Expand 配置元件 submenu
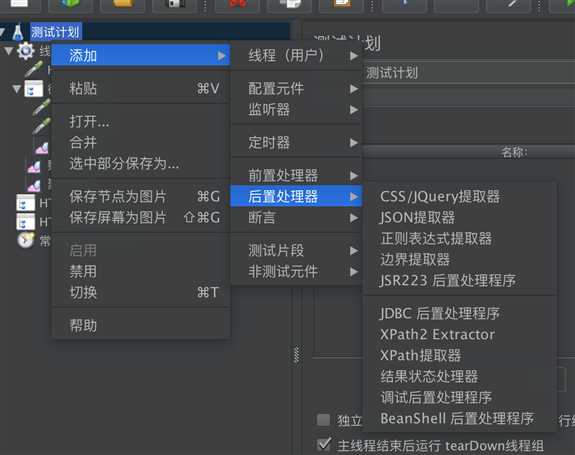This screenshot has width=575, height=455. pyautogui.click(x=297, y=88)
